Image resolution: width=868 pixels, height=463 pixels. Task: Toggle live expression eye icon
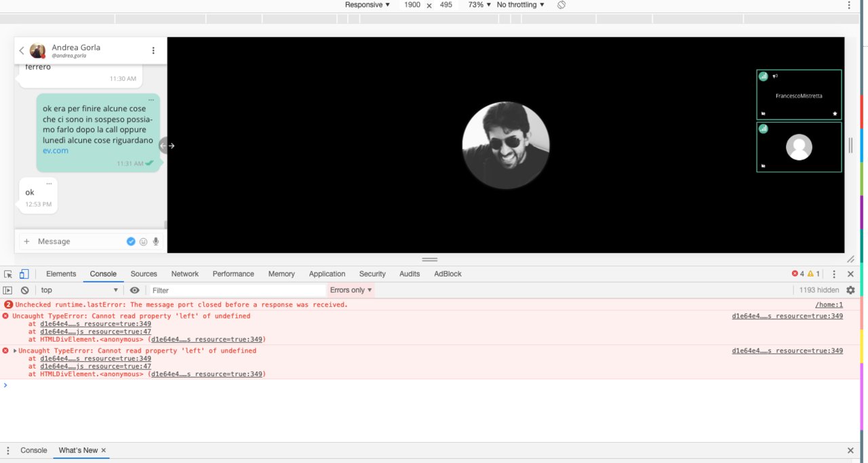(134, 290)
